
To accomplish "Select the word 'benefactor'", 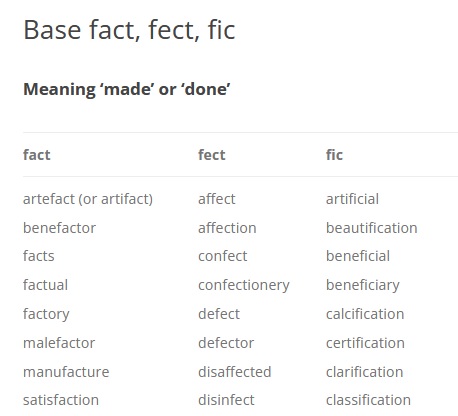I will coord(59,228).
